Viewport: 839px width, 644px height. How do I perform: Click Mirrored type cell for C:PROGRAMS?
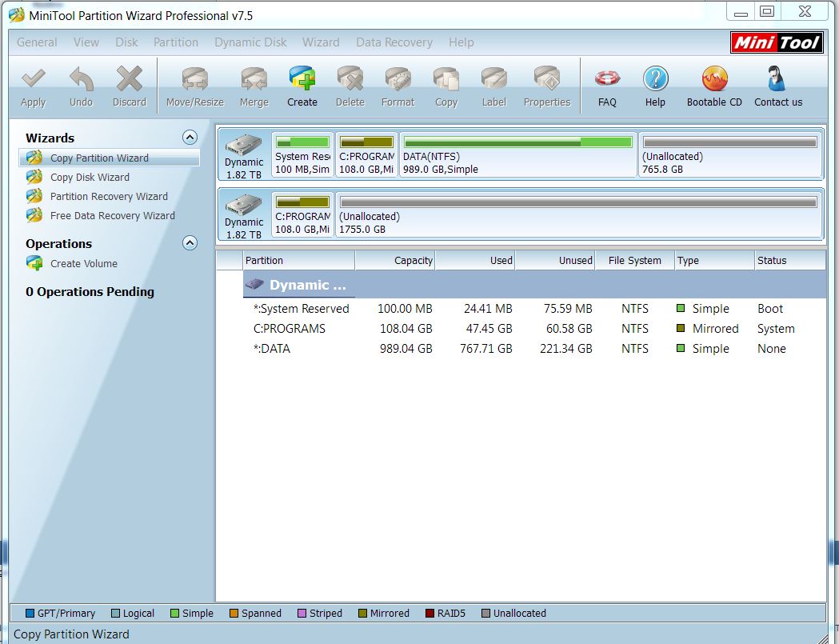tap(715, 329)
